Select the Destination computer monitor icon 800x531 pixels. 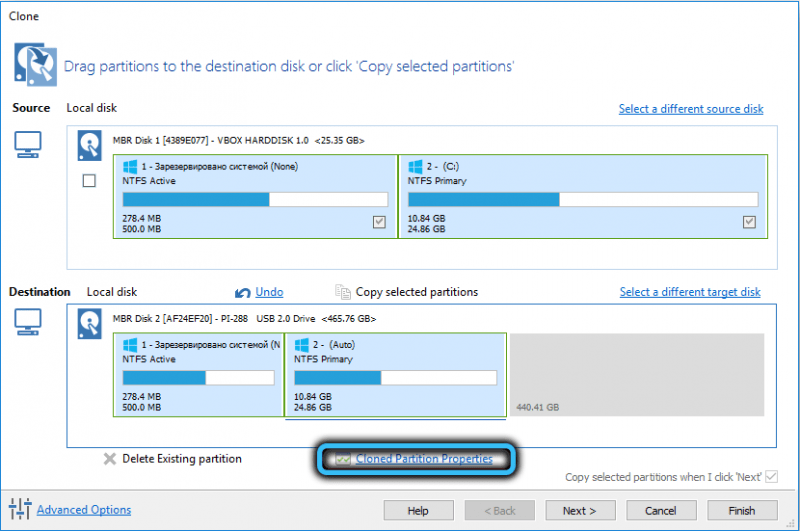pos(28,322)
